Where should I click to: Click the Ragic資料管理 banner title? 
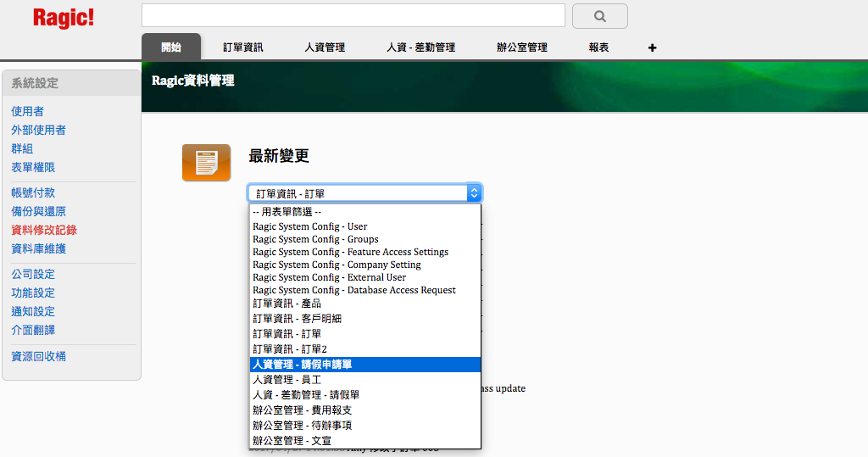point(192,81)
